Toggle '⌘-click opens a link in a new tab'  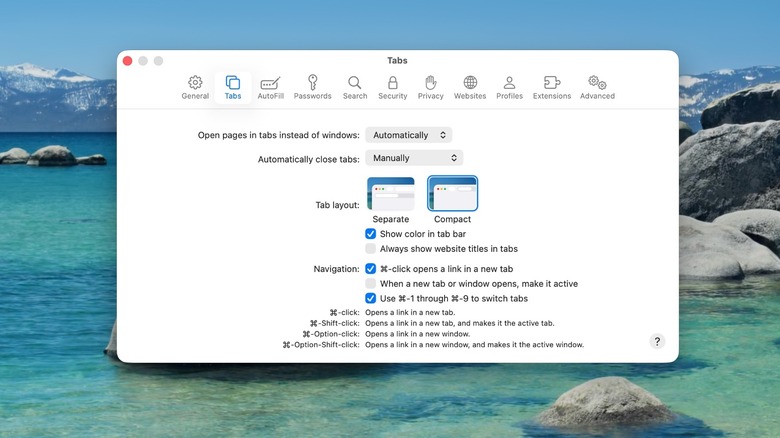[x=371, y=269]
